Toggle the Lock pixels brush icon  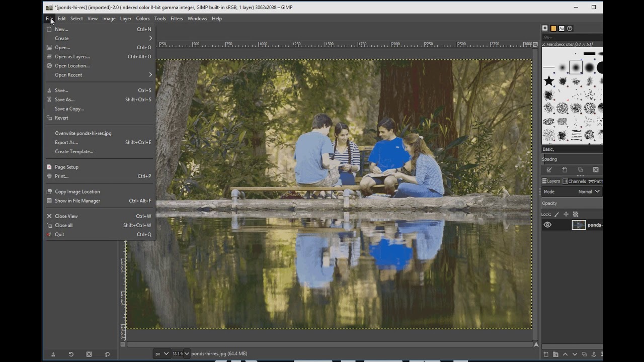tap(556, 214)
